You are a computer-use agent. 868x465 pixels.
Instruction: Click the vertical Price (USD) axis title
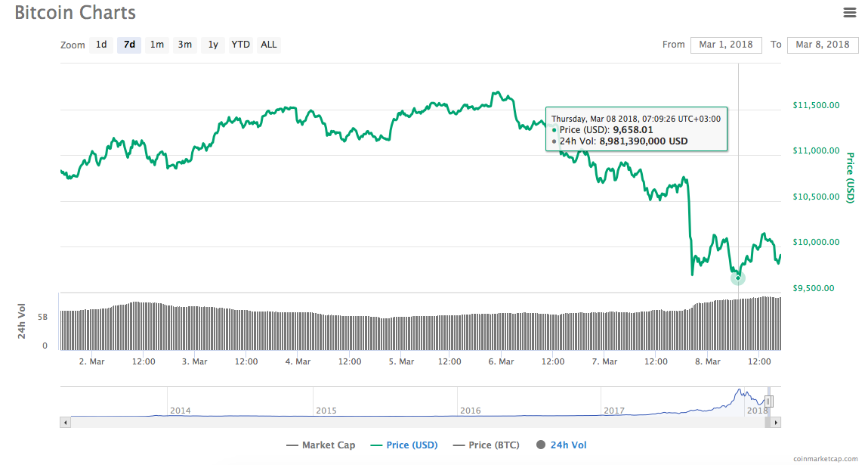pos(851,178)
